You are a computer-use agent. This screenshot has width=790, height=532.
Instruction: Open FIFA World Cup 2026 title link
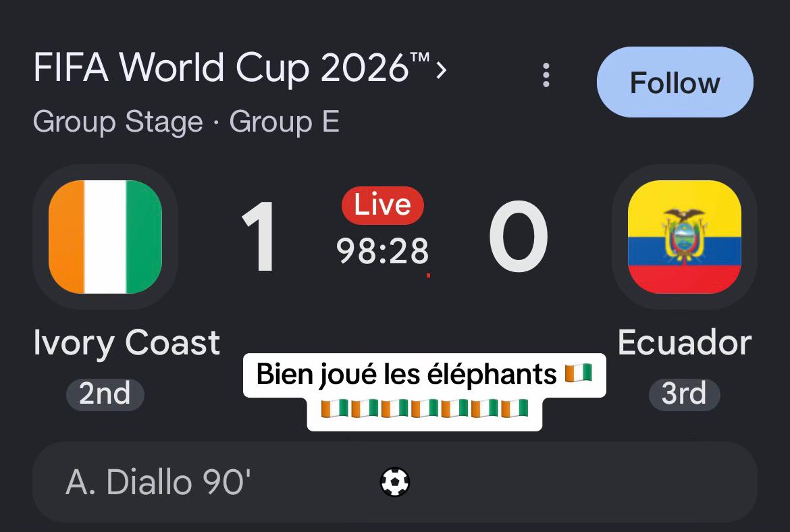[x=232, y=67]
